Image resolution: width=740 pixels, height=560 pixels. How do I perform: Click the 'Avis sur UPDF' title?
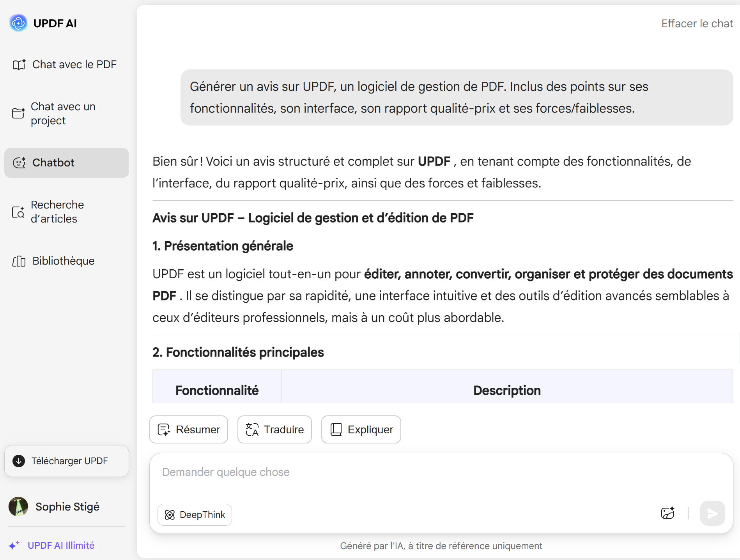click(313, 218)
